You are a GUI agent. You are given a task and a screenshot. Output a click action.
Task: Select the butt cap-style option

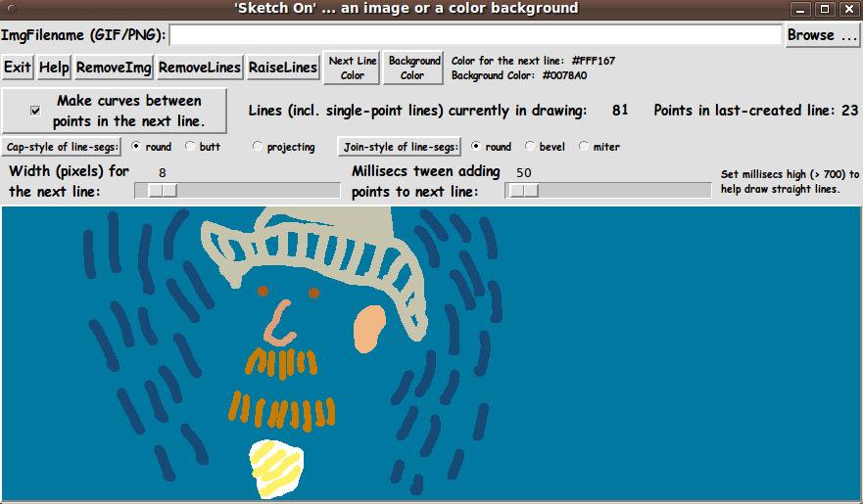coord(190,146)
